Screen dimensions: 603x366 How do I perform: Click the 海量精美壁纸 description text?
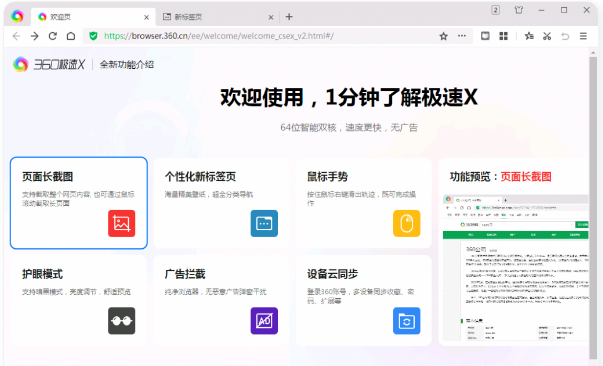(209, 195)
